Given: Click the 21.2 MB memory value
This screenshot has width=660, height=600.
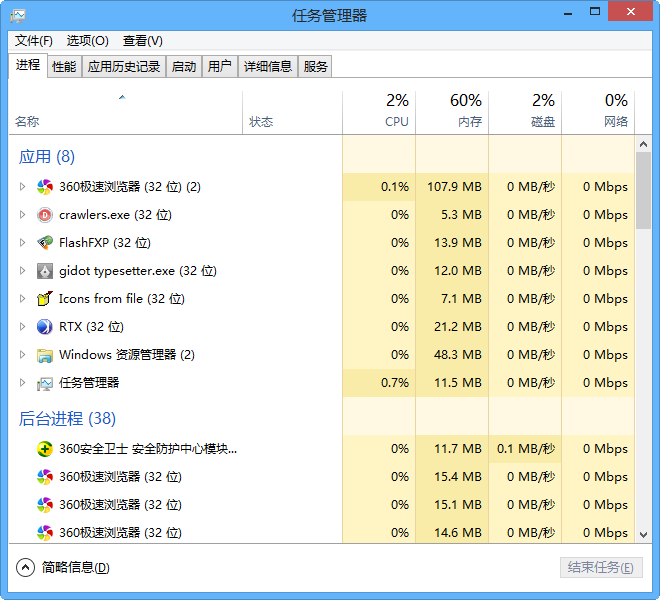Looking at the screenshot, I should tap(458, 326).
